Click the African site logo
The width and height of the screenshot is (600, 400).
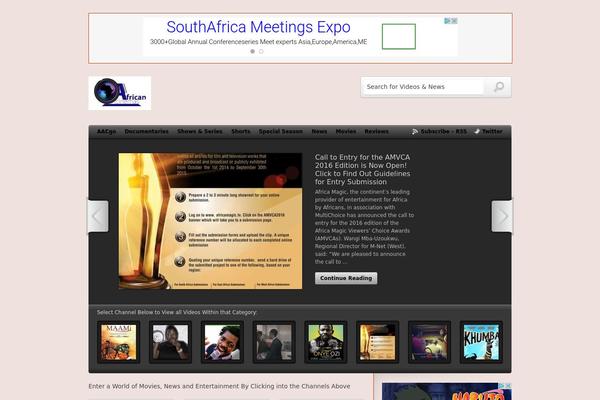click(x=119, y=93)
